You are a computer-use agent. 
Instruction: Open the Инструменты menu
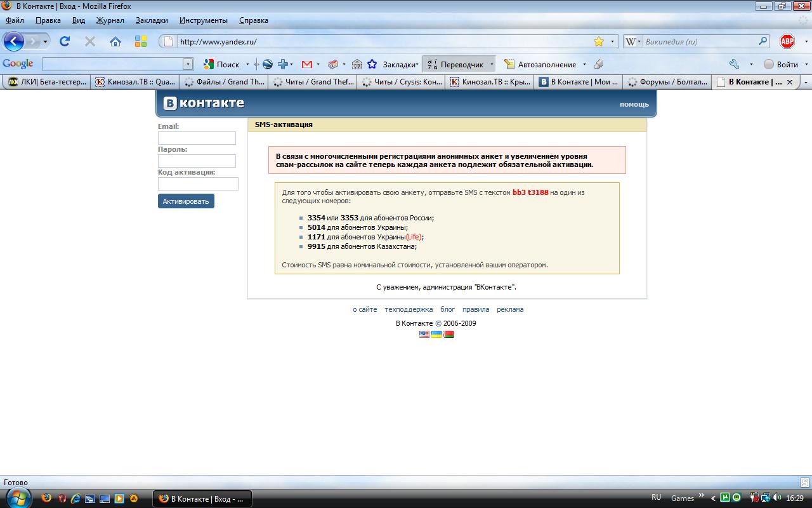[x=203, y=20]
